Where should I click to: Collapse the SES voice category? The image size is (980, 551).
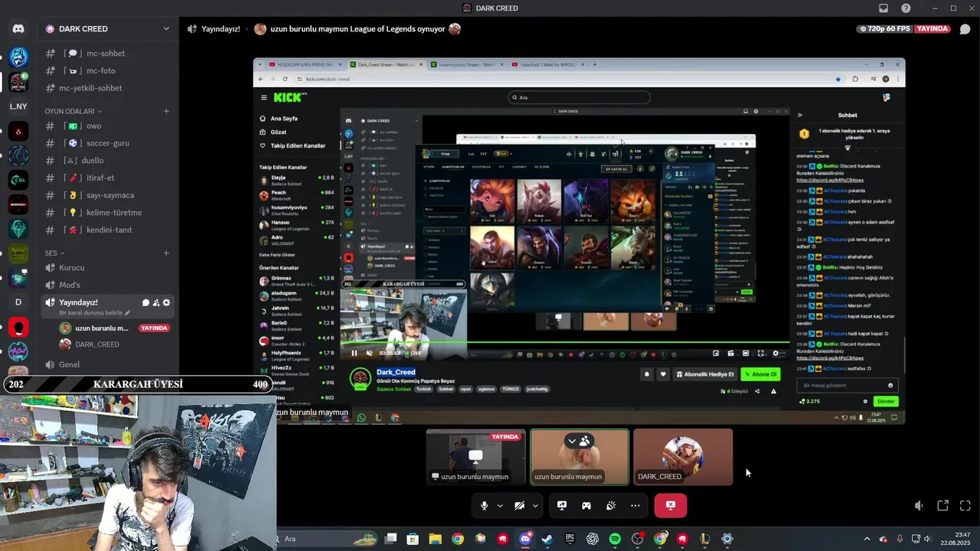pyautogui.click(x=54, y=253)
